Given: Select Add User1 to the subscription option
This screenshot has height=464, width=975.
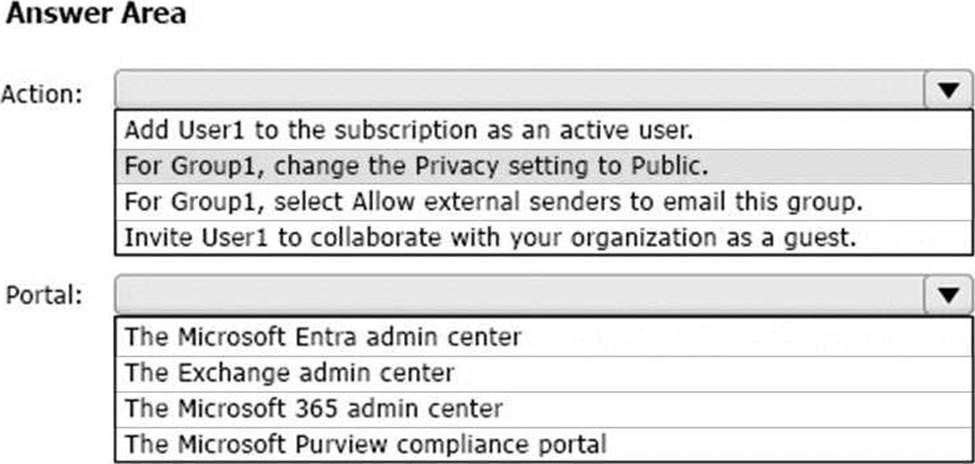Looking at the screenshot, I should click(x=543, y=131).
